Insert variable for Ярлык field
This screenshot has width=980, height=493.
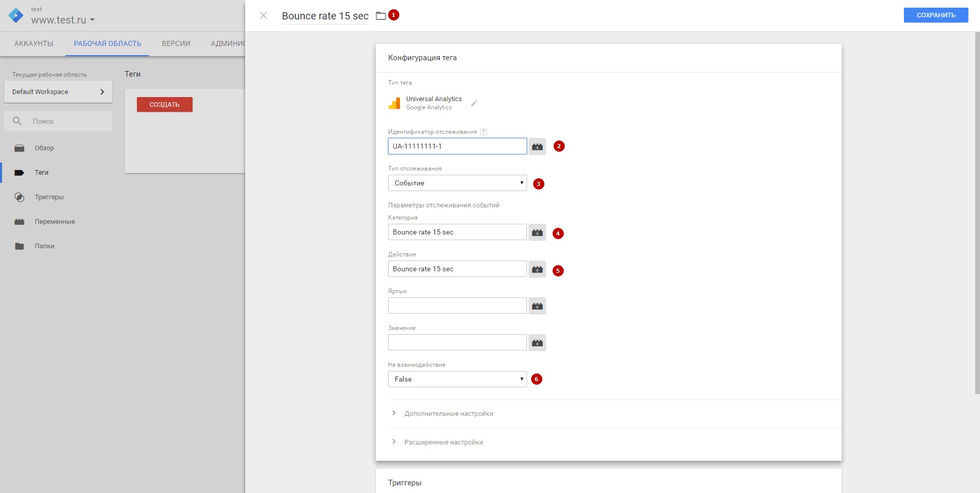pyautogui.click(x=537, y=306)
